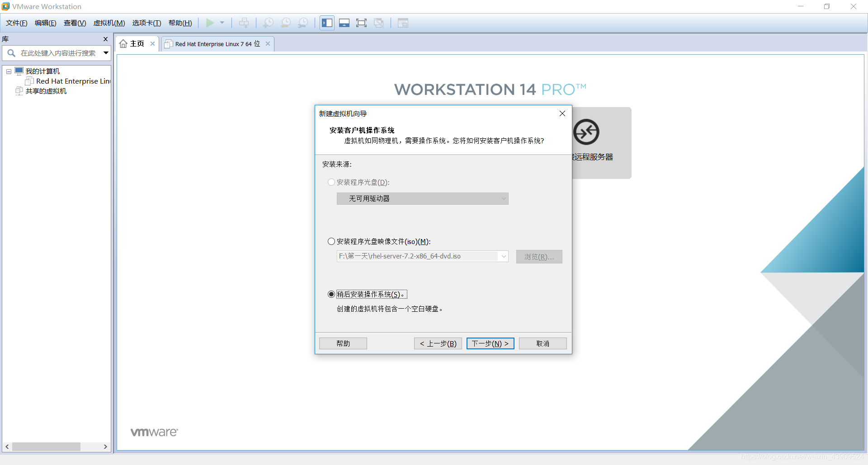Close the 主页 tab
This screenshot has width=868, height=465.
pos(153,44)
